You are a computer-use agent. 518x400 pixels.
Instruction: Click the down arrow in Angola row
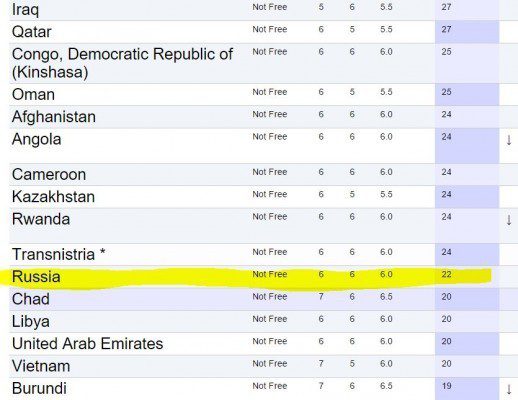click(509, 140)
